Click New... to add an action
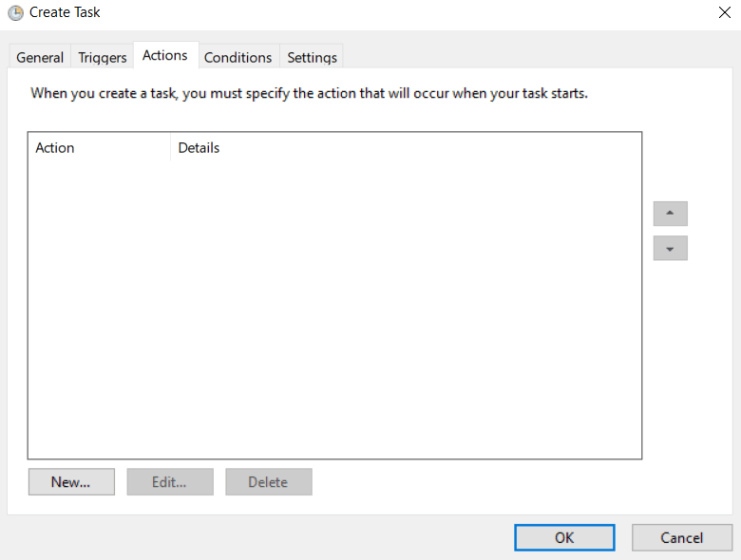Screen dimensions: 741x560 coord(71,482)
